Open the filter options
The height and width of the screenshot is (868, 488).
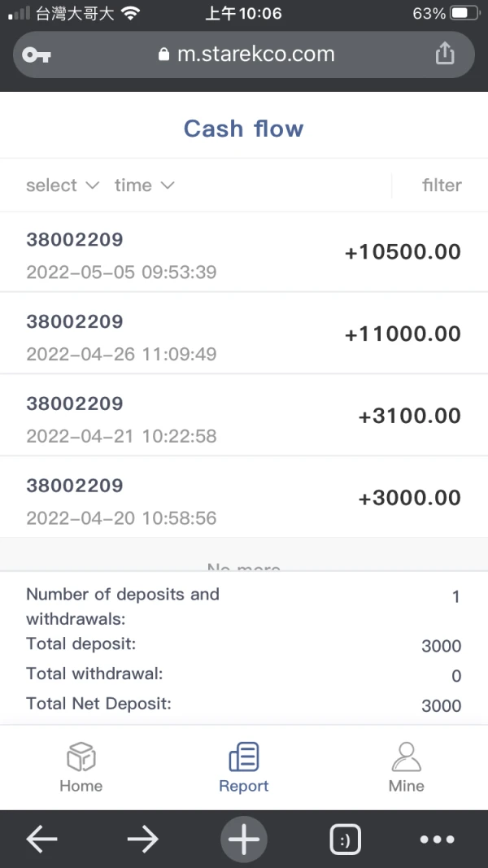coord(442,185)
